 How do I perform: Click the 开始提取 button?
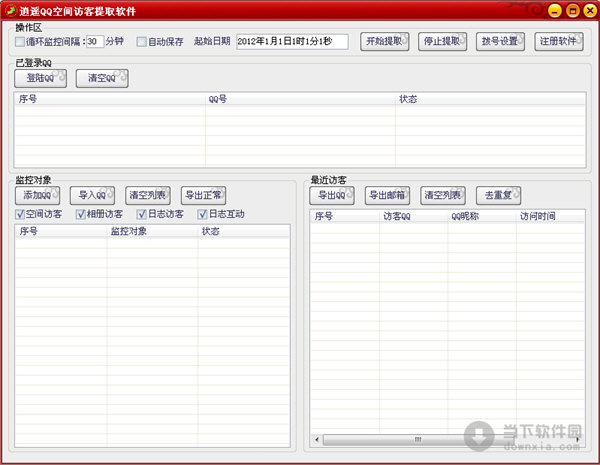pos(385,41)
